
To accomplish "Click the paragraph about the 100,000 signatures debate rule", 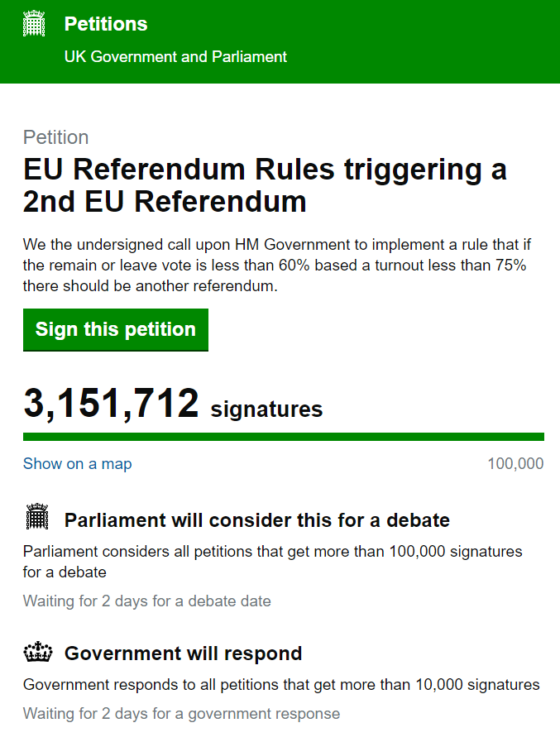I will tap(272, 561).
